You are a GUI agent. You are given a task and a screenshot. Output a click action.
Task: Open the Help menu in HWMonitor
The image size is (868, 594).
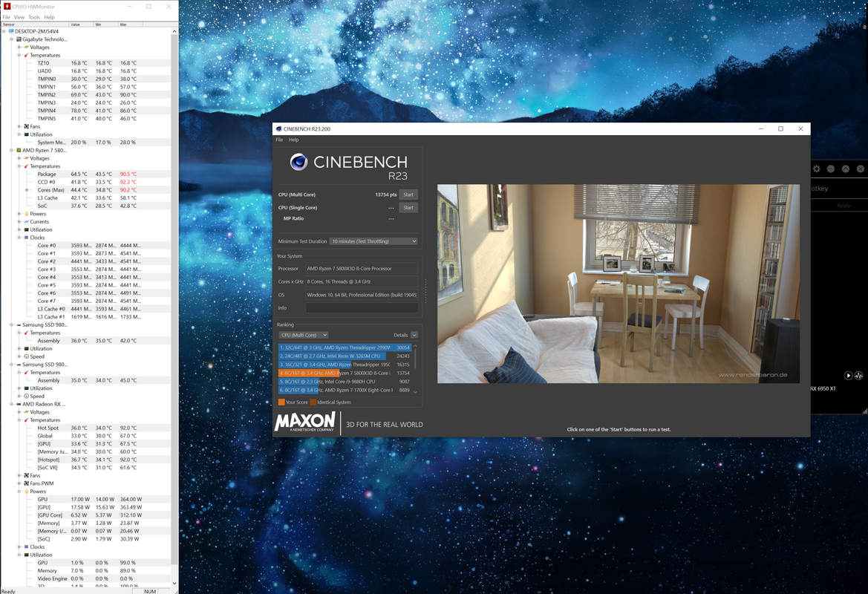49,17
